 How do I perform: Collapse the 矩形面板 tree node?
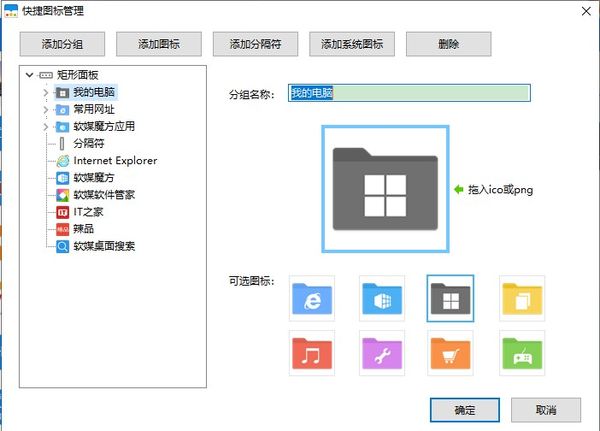(x=29, y=75)
